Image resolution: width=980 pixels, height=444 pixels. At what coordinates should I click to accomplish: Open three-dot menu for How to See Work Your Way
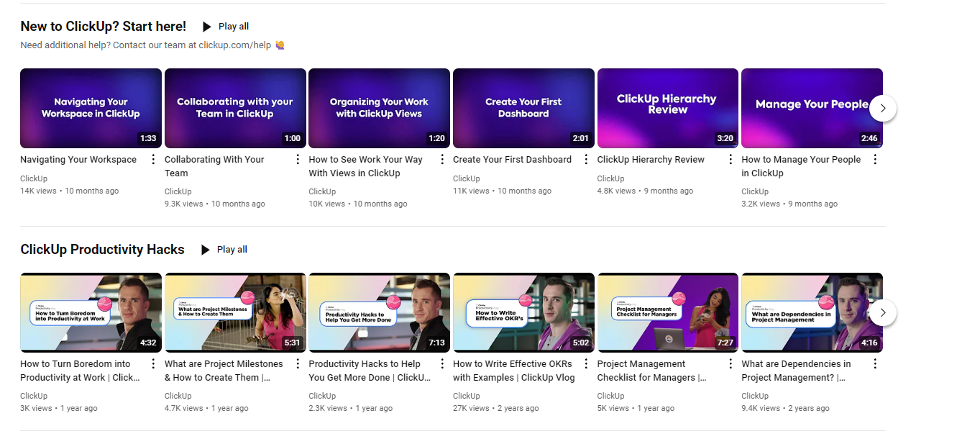coord(441,160)
